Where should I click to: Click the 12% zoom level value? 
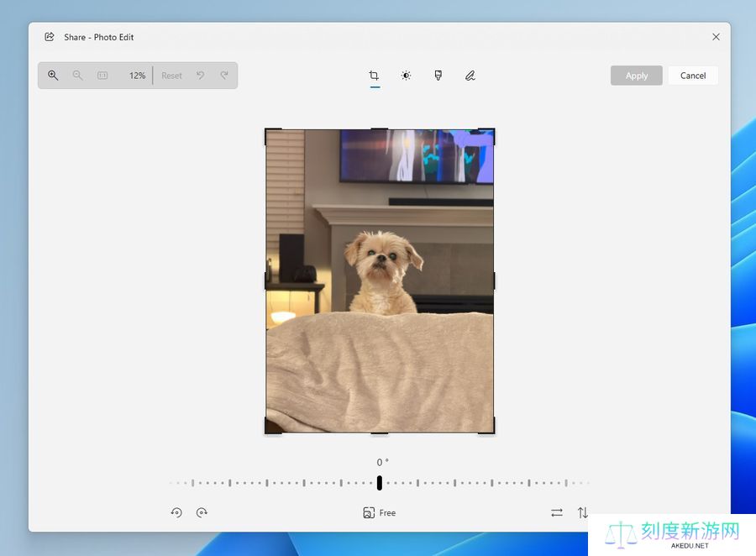pyautogui.click(x=137, y=76)
